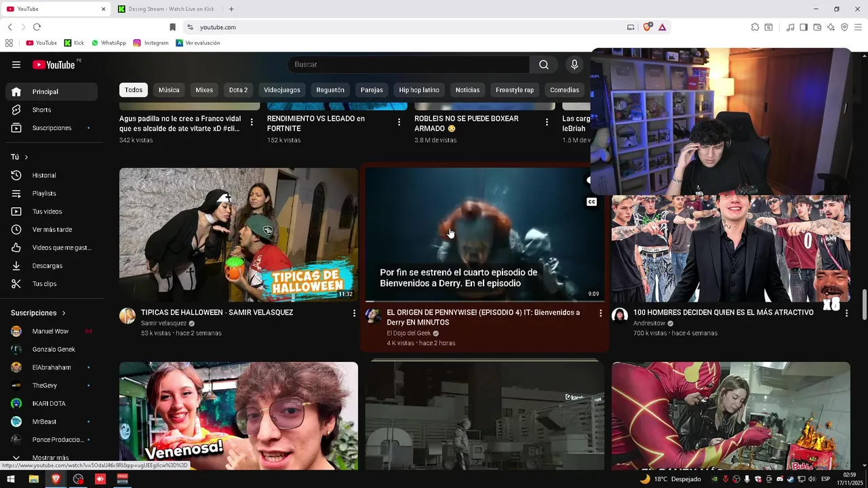Open Brave VPN shield icon
This screenshot has height=488, width=868.
(x=844, y=27)
